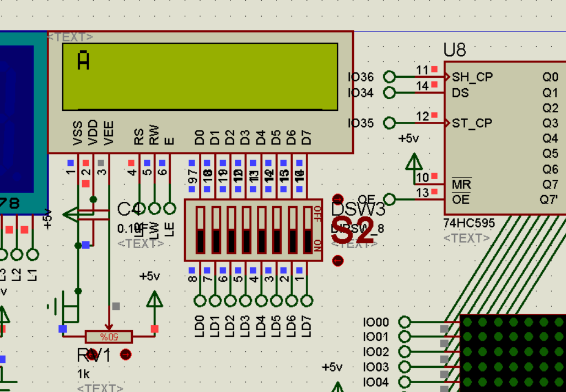
Task: Select the LW terminal circle under the RW pin
Action: click(x=154, y=208)
